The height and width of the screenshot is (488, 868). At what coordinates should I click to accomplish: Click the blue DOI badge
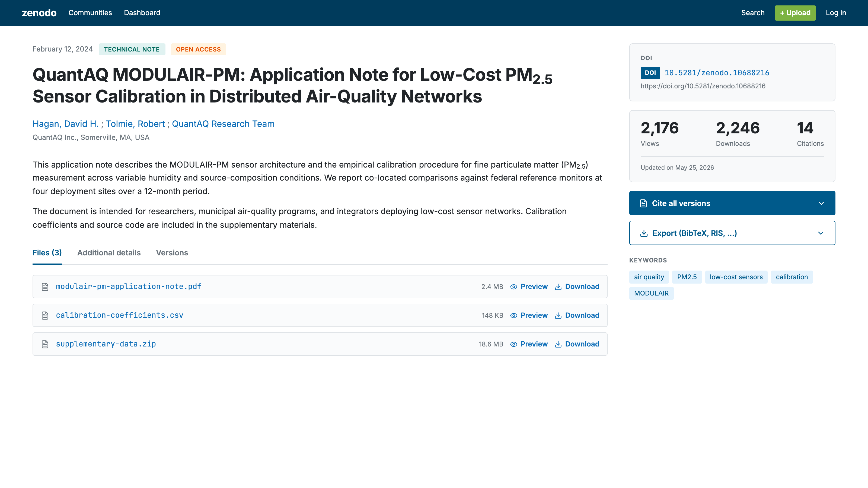coord(650,73)
